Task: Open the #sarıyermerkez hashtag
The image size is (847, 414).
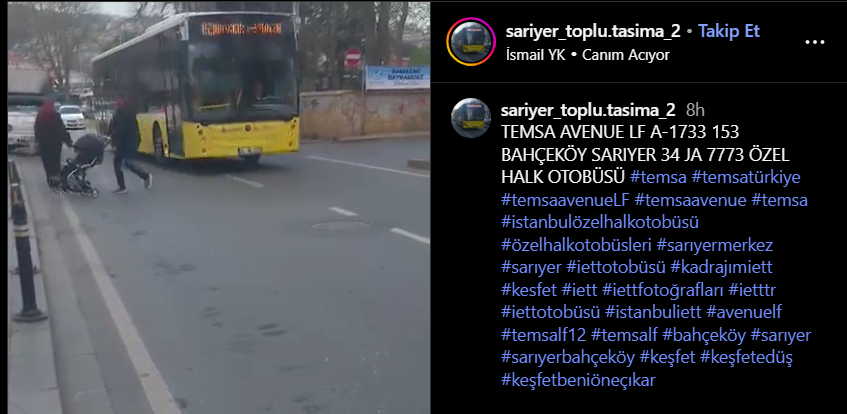Action: pos(715,245)
